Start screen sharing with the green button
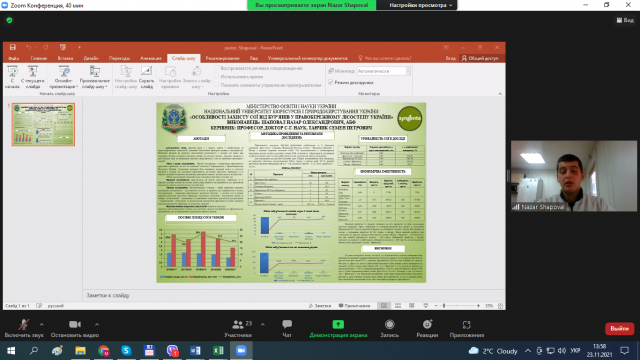The height and width of the screenshot is (360, 640). [338, 329]
